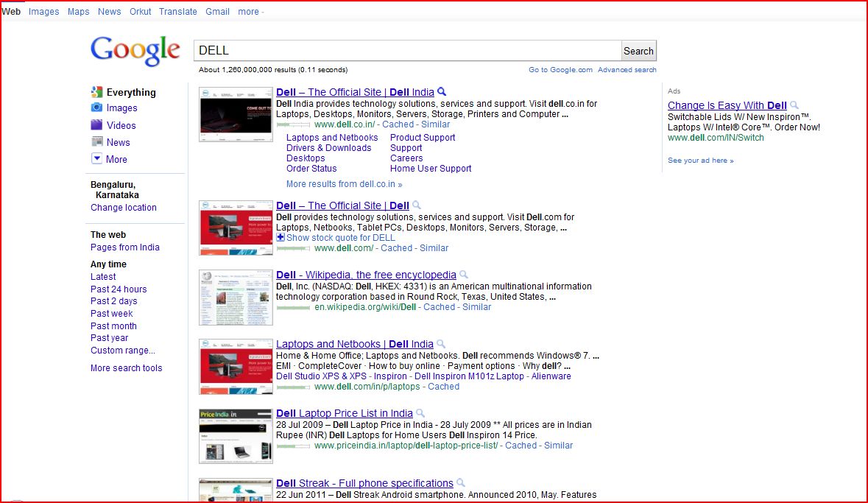Open Laptops and Netbooks sitelink

(x=332, y=138)
